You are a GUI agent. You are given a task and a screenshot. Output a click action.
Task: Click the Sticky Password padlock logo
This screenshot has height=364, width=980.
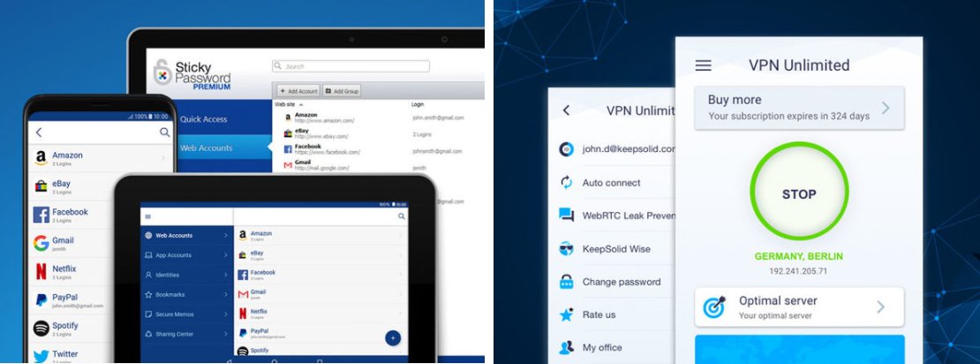point(162,72)
